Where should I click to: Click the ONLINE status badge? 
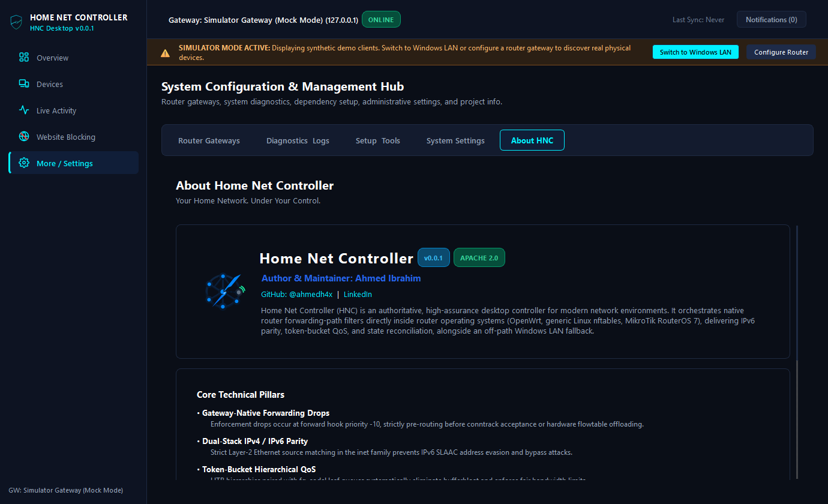pyautogui.click(x=381, y=20)
